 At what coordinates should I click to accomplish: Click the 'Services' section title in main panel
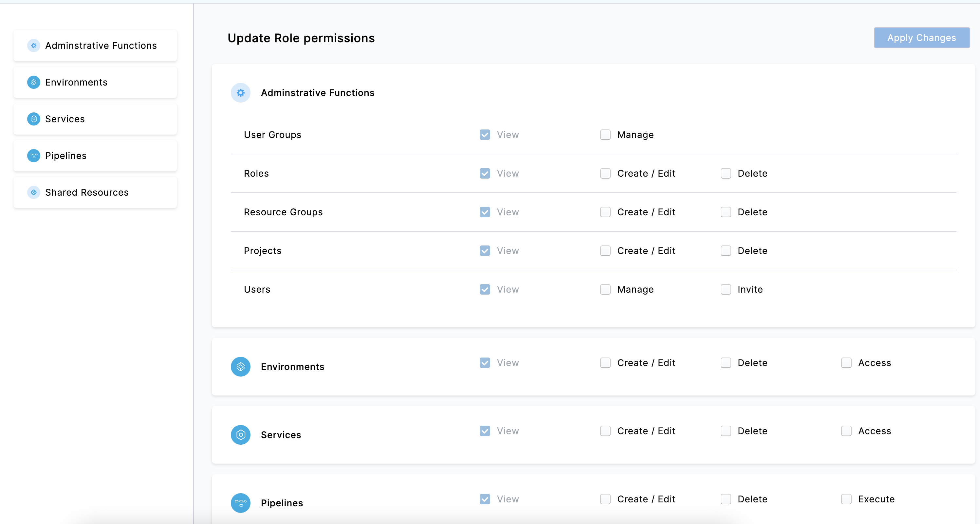coord(281,435)
